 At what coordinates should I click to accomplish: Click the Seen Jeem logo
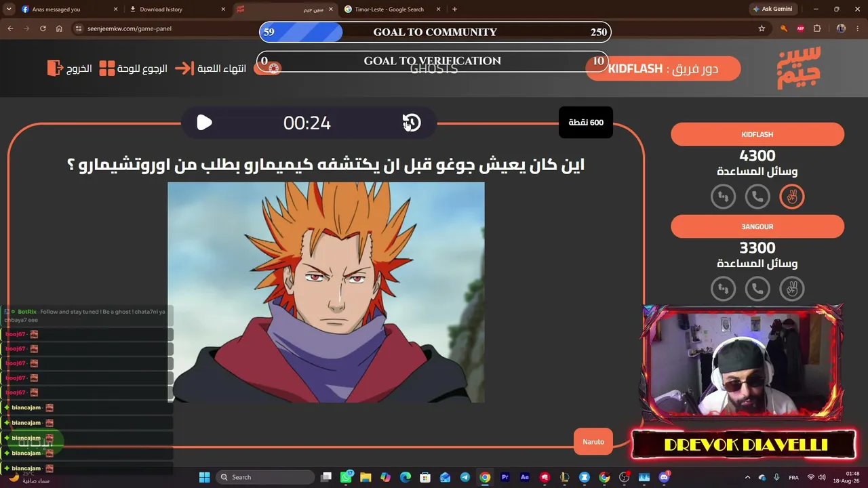point(799,68)
